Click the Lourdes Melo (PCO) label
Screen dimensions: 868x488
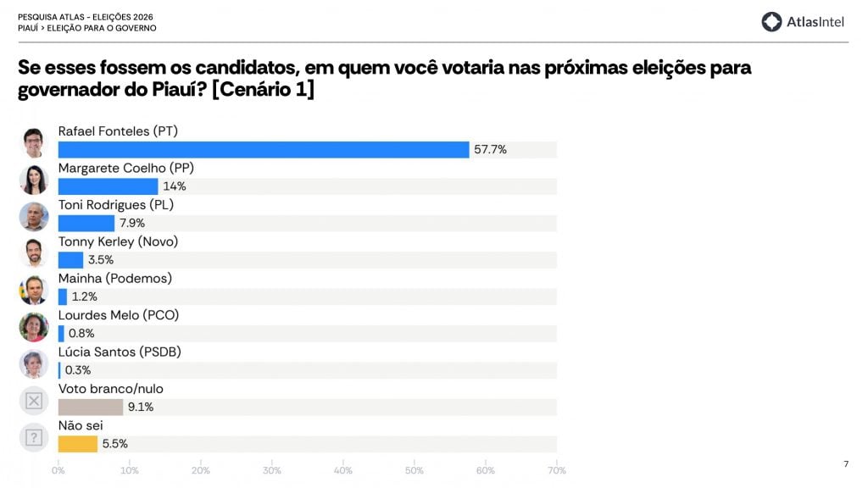click(118, 315)
